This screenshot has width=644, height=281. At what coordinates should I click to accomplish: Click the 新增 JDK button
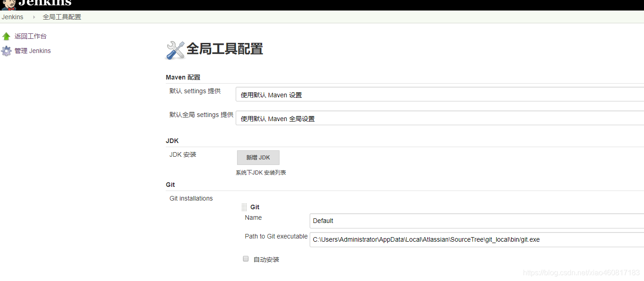pyautogui.click(x=258, y=157)
